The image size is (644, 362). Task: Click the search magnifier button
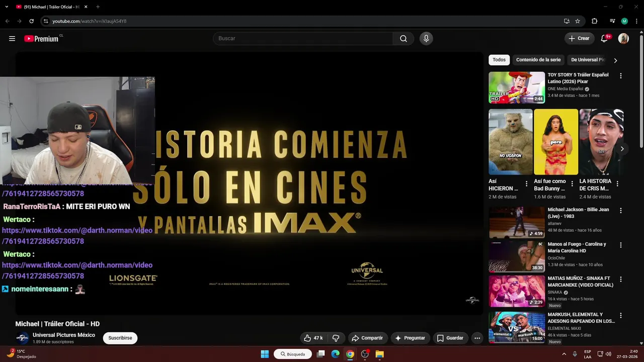(x=404, y=39)
